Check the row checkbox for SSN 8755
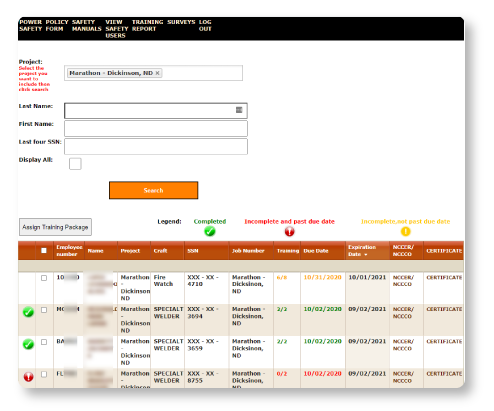Image resolution: width=494 pixels, height=411 pixels. (44, 374)
